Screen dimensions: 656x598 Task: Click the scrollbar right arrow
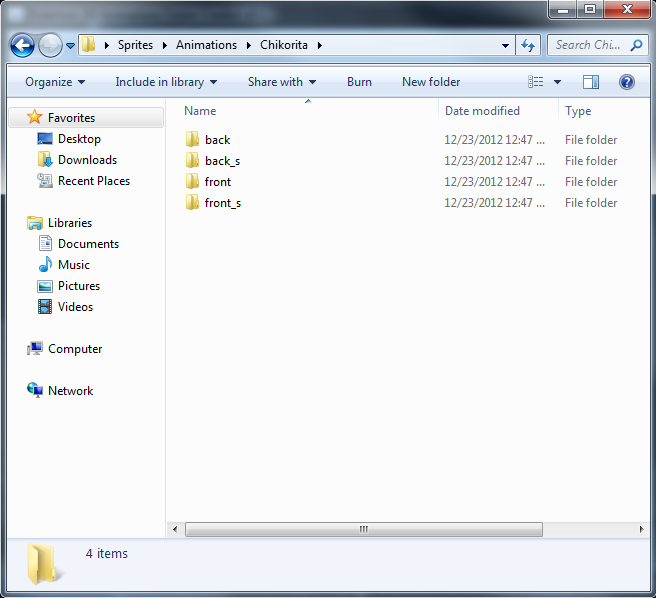click(x=641, y=529)
